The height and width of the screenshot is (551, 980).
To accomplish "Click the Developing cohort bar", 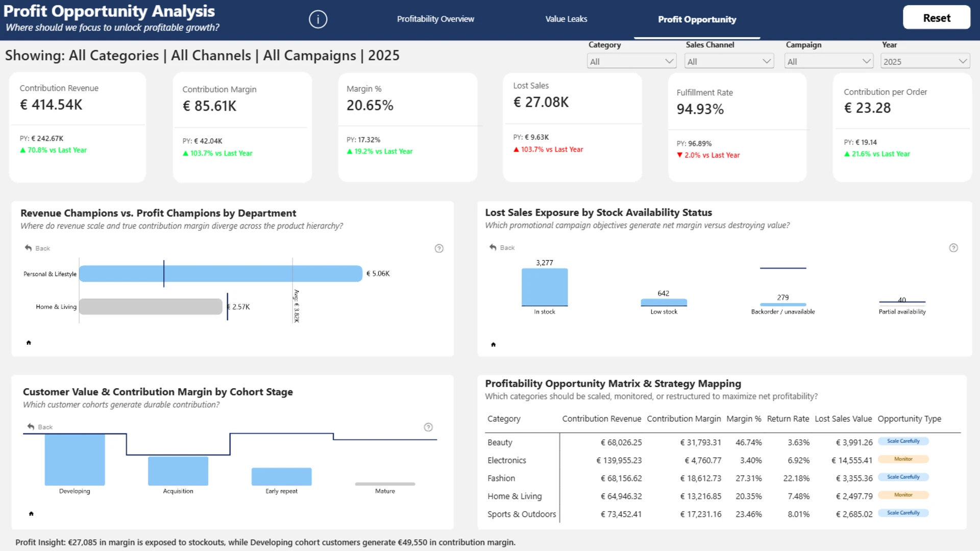I will click(x=75, y=460).
